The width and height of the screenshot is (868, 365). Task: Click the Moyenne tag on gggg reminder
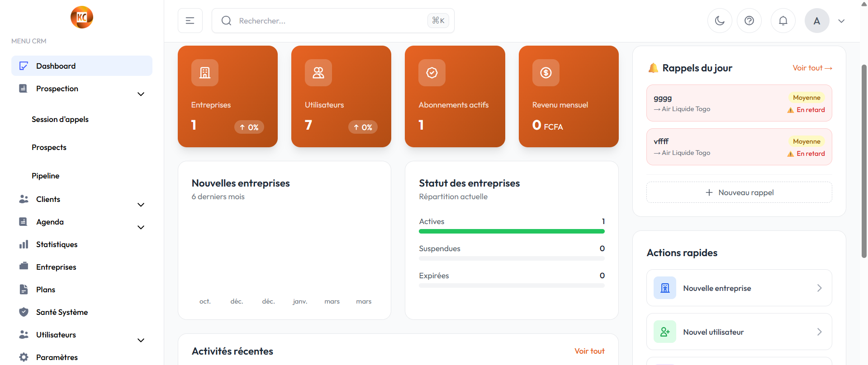click(806, 98)
